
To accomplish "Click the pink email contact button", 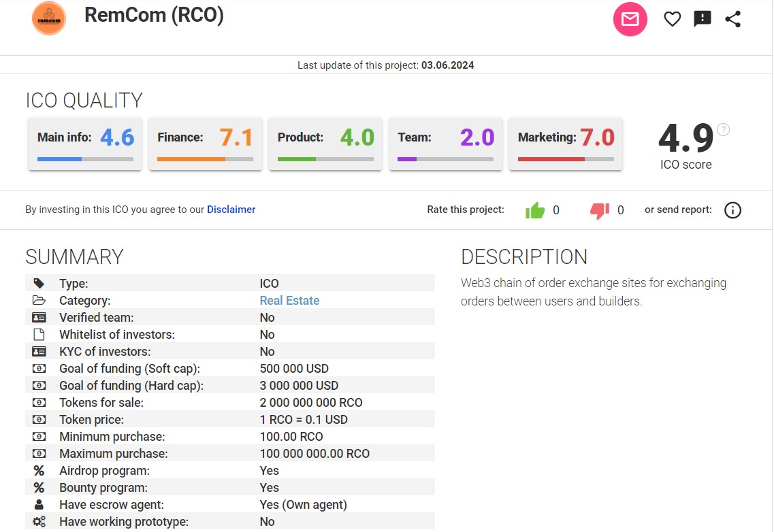I will coord(630,19).
